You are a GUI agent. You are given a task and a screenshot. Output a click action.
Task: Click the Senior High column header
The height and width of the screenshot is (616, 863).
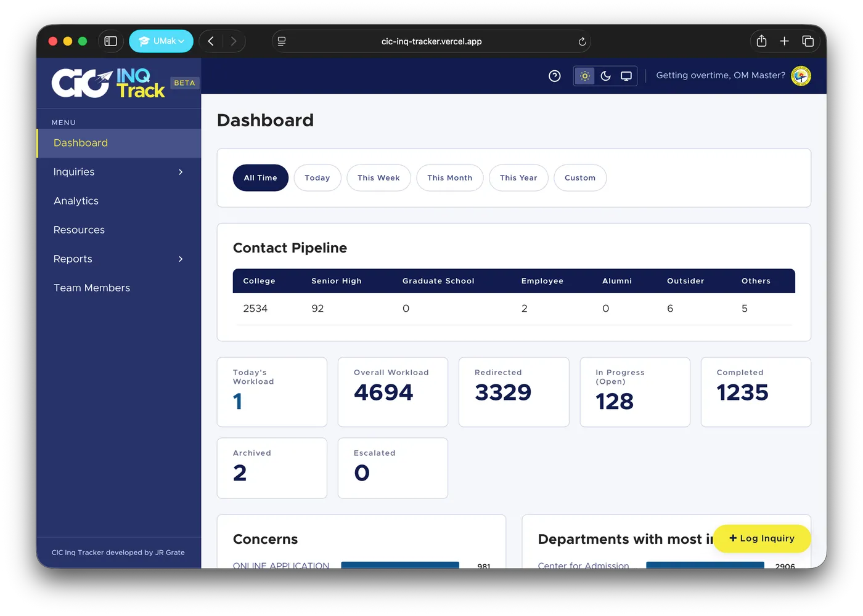337,281
